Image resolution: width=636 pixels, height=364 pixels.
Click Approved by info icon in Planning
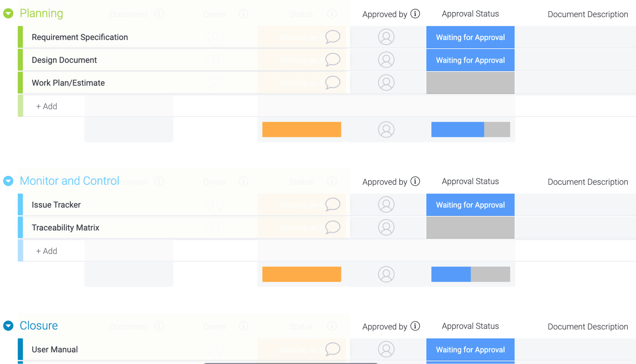[x=415, y=14]
